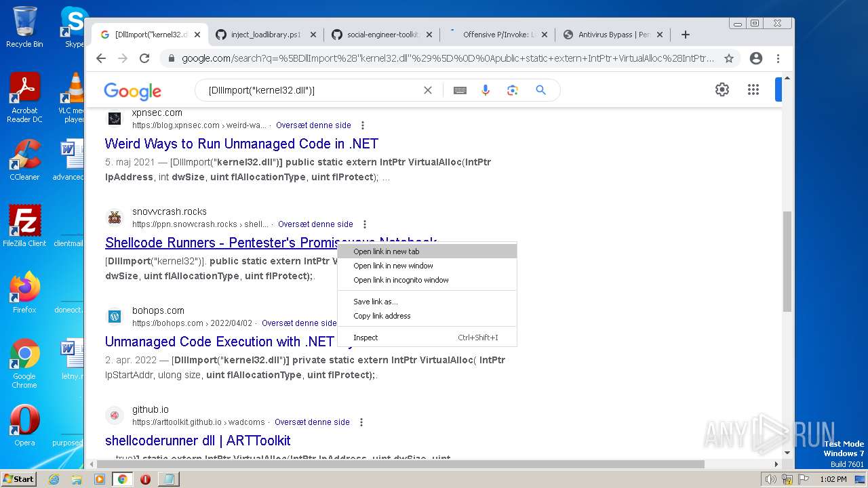
Task: Select Copy link address
Action: (x=427, y=316)
